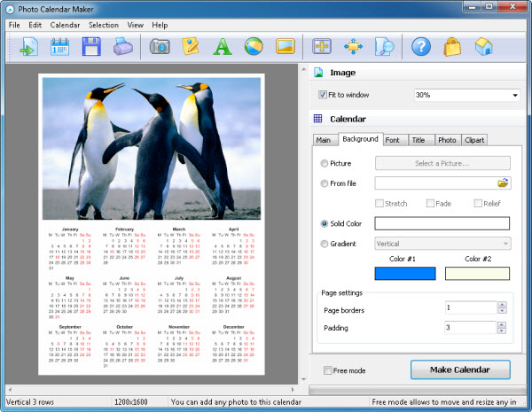Select the green letter A text tool
Screen dimensions: 532x412
pyautogui.click(x=223, y=47)
